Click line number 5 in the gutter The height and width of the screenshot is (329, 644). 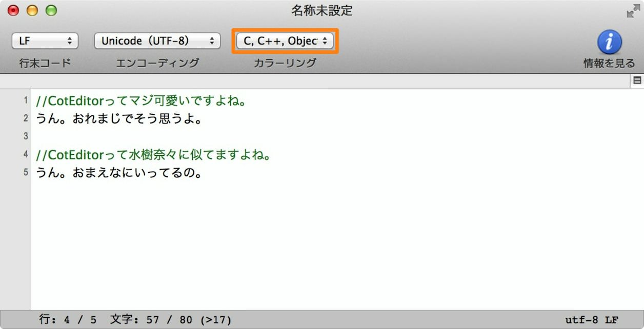click(26, 172)
